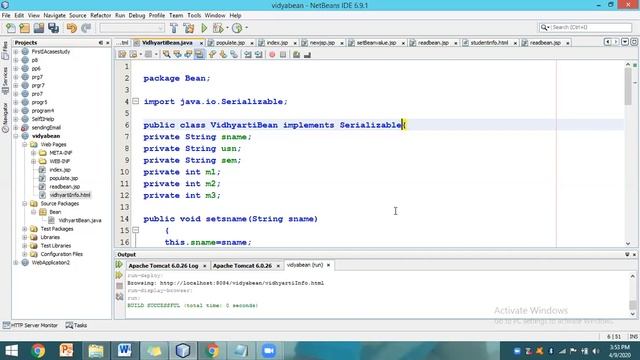This screenshot has height=360, width=640.
Task: Toggle Bookmark in the editor toolbar
Action: (234, 54)
